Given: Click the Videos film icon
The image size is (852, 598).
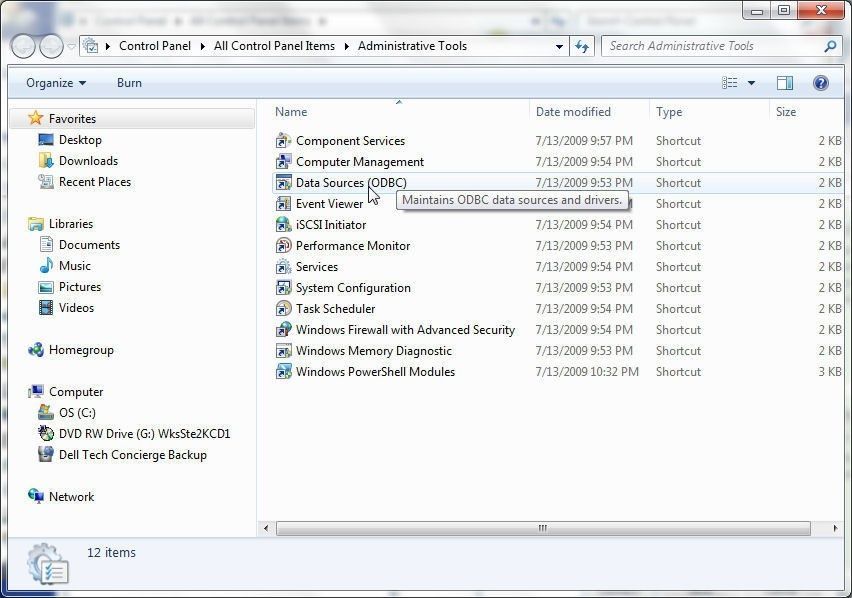Looking at the screenshot, I should 46,307.
